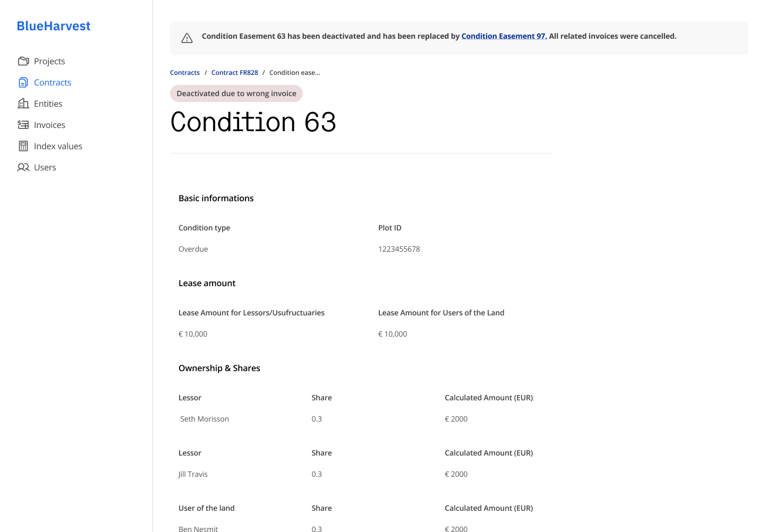The width and height of the screenshot is (765, 532).
Task: Click the Condition 63 page heading
Action: [x=253, y=122]
